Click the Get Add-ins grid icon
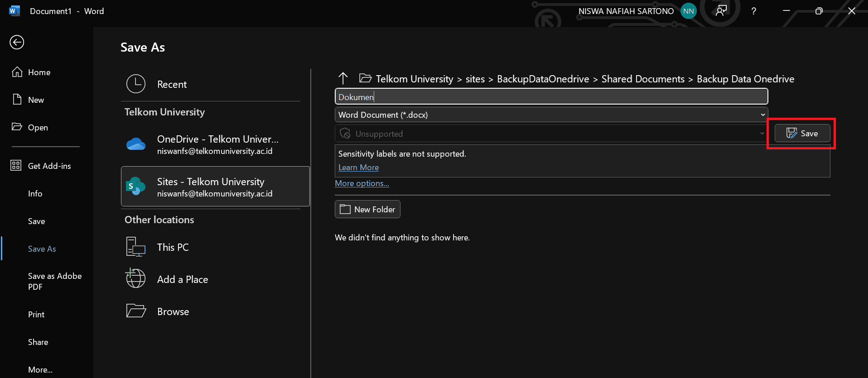This screenshot has height=378, width=868. tap(16, 165)
